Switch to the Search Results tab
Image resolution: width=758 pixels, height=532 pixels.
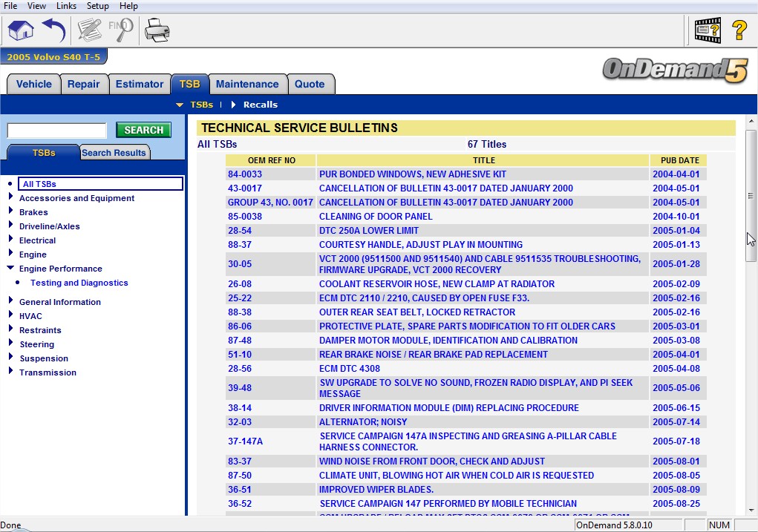114,153
